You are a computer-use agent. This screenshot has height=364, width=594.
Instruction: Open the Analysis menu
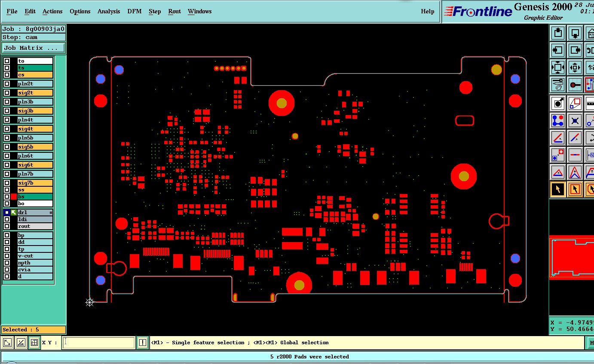(x=109, y=11)
